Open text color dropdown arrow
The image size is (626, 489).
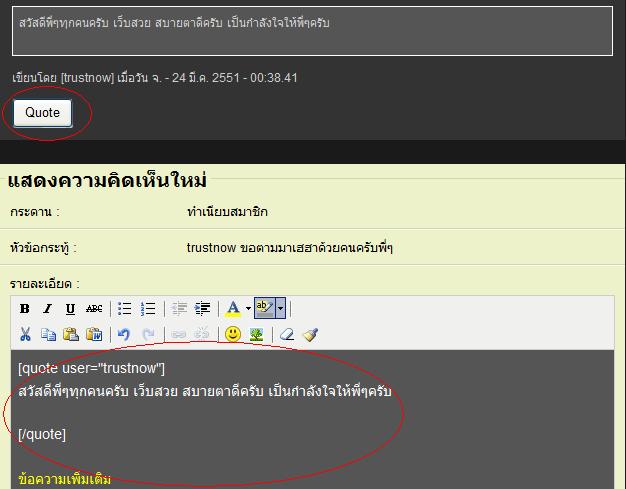pos(248,309)
